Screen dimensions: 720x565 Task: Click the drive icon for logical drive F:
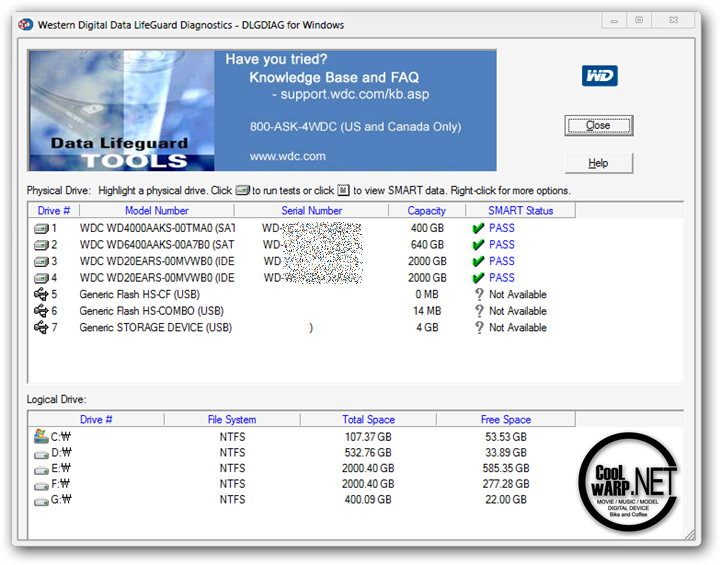(41, 486)
